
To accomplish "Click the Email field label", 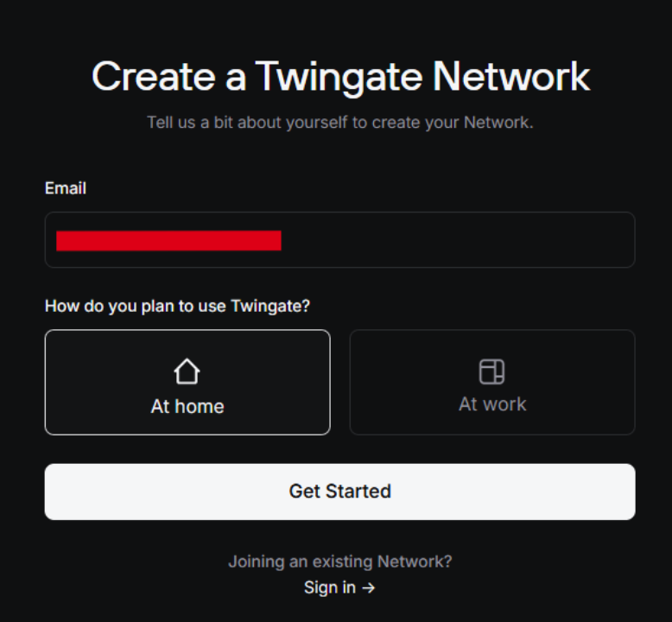I will pyautogui.click(x=66, y=188).
